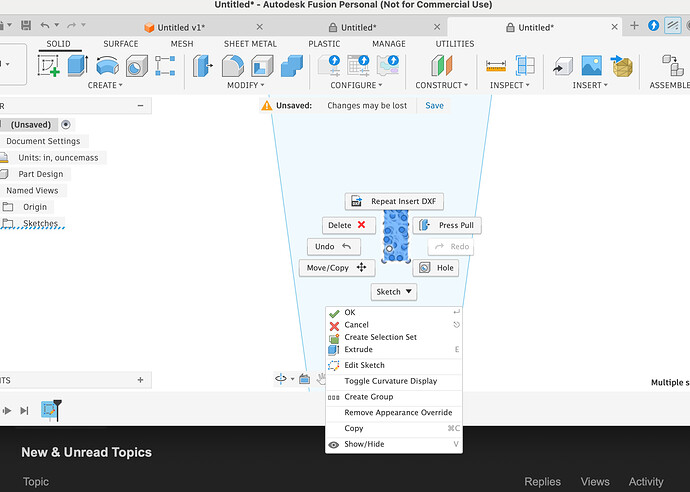Toggle Show/Hide visibility in context menu
The width and height of the screenshot is (690, 492).
394,444
